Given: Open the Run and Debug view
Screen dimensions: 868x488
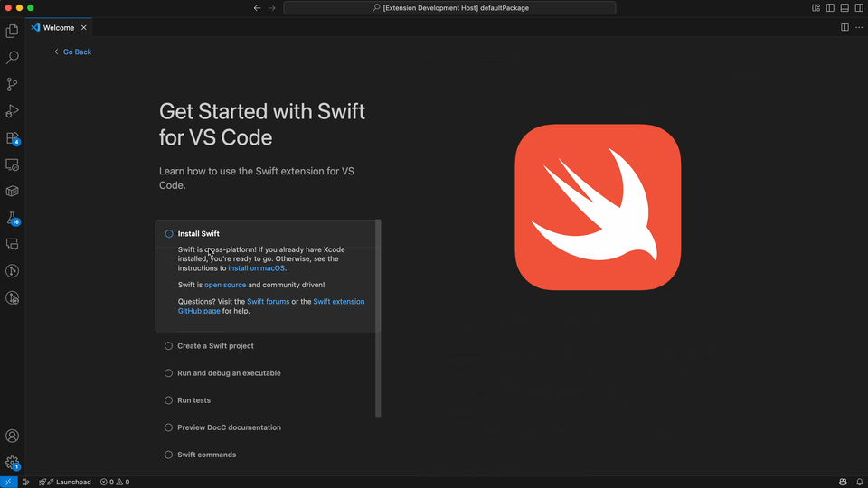Looking at the screenshot, I should coord(12,111).
